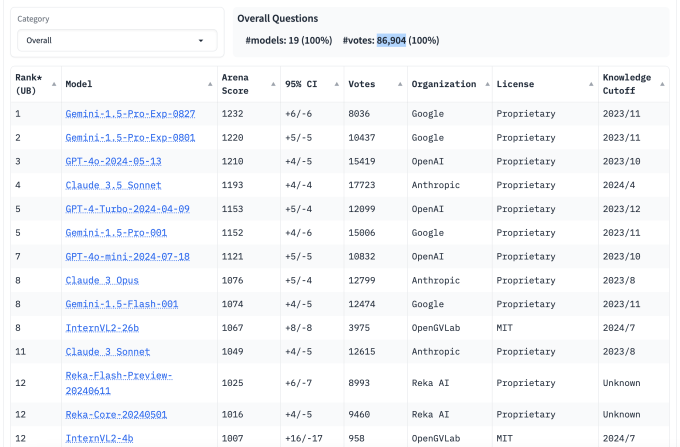Sort table by Rank column arrow
This screenshot has width=680, height=447.
[55, 84]
